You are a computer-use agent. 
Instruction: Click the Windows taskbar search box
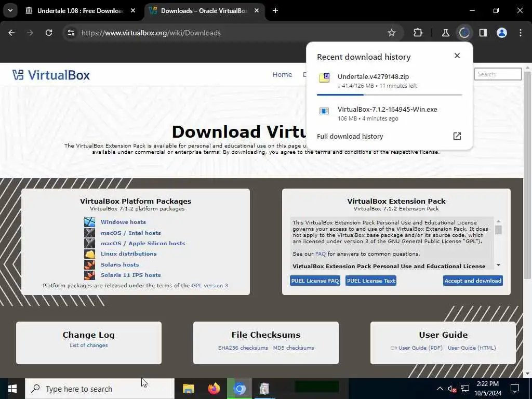pyautogui.click(x=100, y=389)
